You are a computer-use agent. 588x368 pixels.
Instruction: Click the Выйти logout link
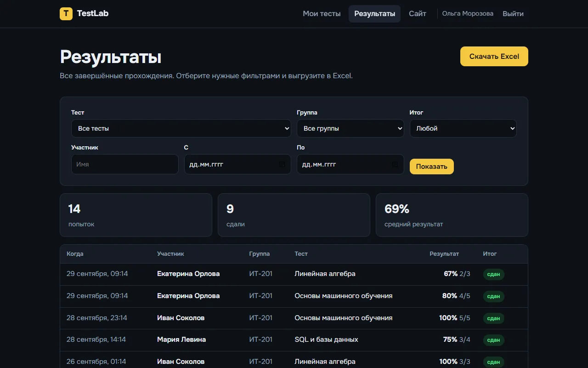pyautogui.click(x=513, y=14)
